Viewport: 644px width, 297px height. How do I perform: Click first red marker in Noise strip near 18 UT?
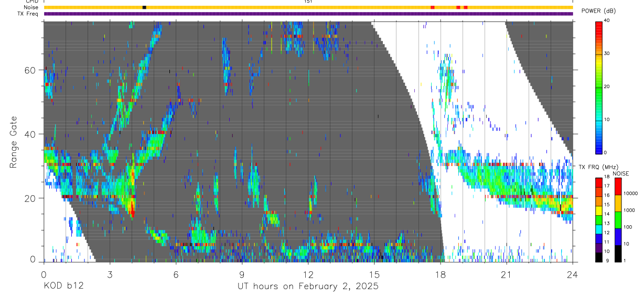pyautogui.click(x=432, y=7)
